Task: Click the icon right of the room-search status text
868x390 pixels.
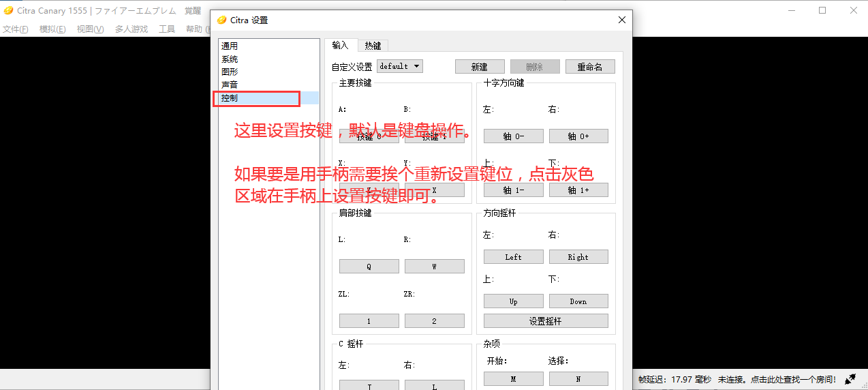Action: (850, 379)
